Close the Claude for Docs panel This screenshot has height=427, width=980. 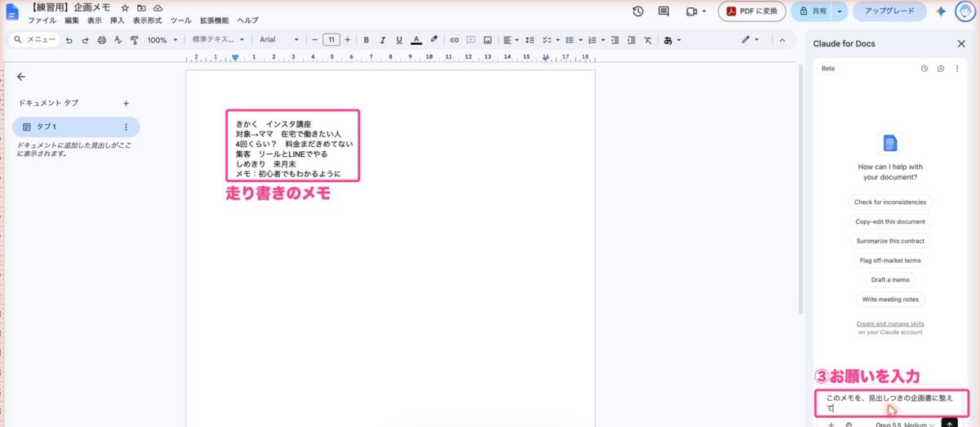(961, 43)
